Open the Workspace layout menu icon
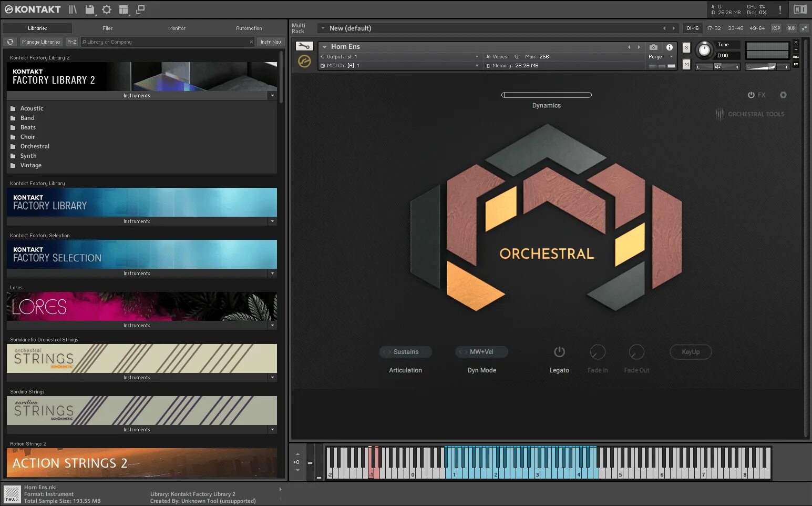Image resolution: width=812 pixels, height=506 pixels. coord(124,9)
